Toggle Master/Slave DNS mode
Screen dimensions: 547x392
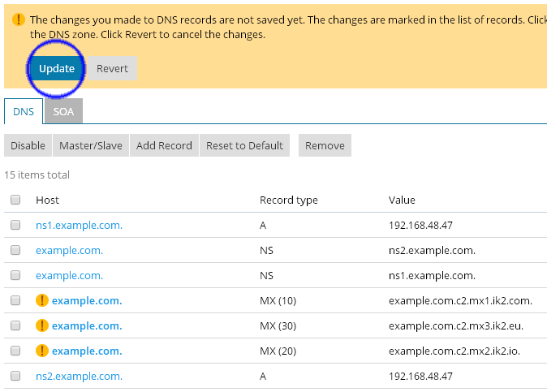(x=91, y=145)
